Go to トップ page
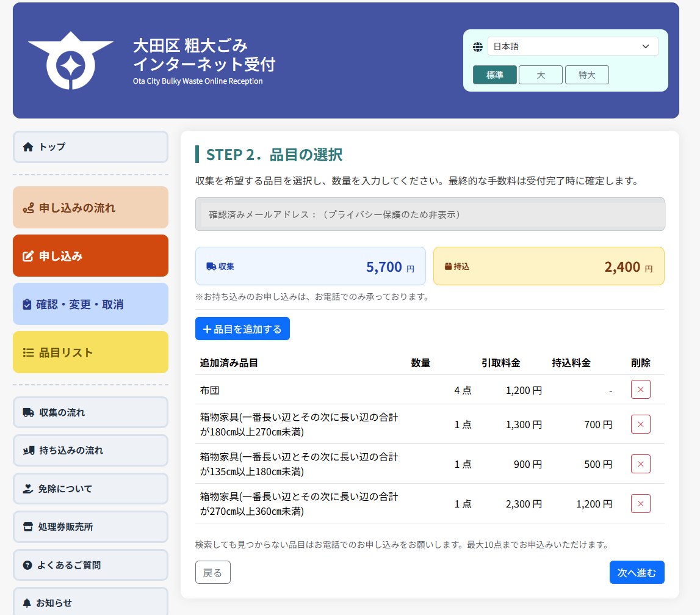Screen dimensions: 700x615 (90, 147)
